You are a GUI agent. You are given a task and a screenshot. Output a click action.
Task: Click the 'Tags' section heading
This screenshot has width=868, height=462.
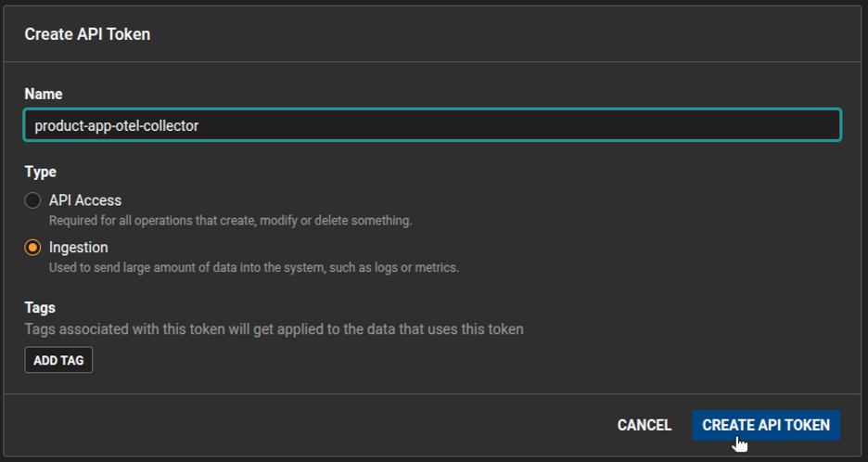40,307
